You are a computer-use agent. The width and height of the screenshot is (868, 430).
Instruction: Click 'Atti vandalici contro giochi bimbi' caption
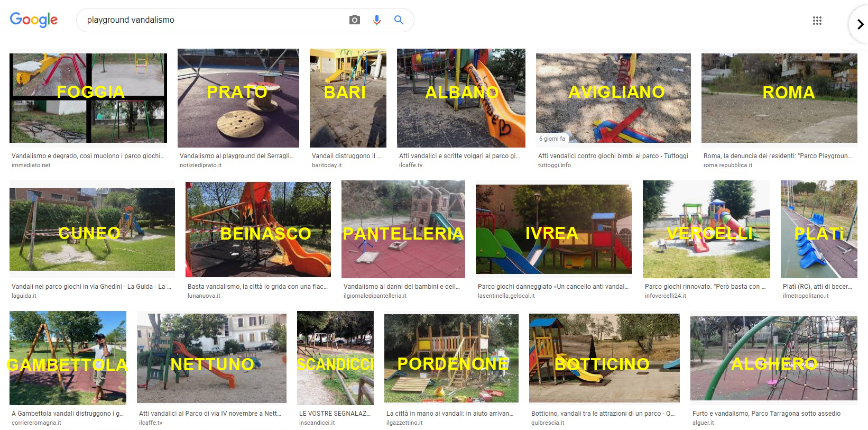tap(613, 156)
